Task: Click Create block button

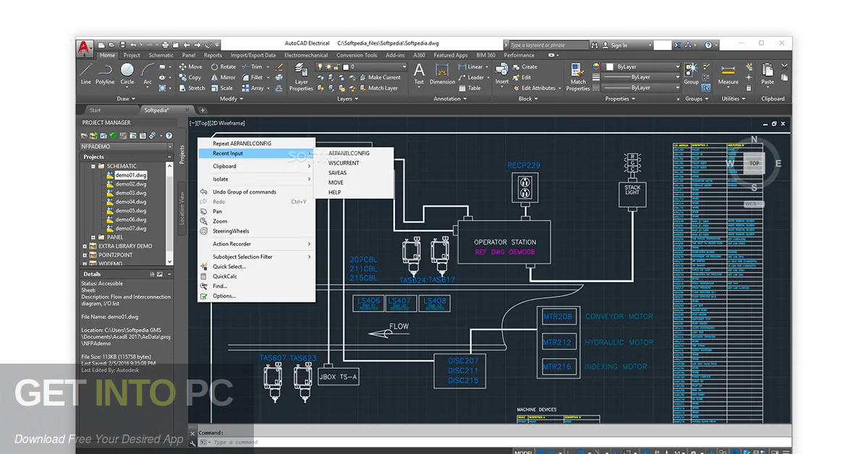Action: click(525, 67)
